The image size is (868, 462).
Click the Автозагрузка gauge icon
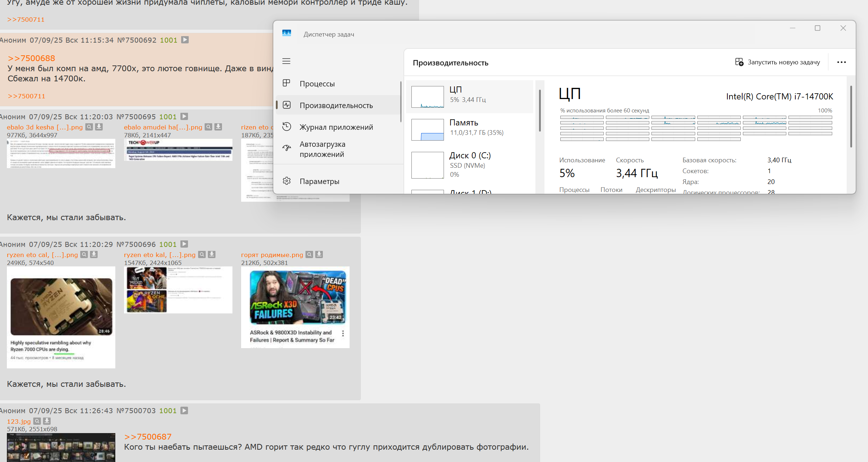(287, 148)
